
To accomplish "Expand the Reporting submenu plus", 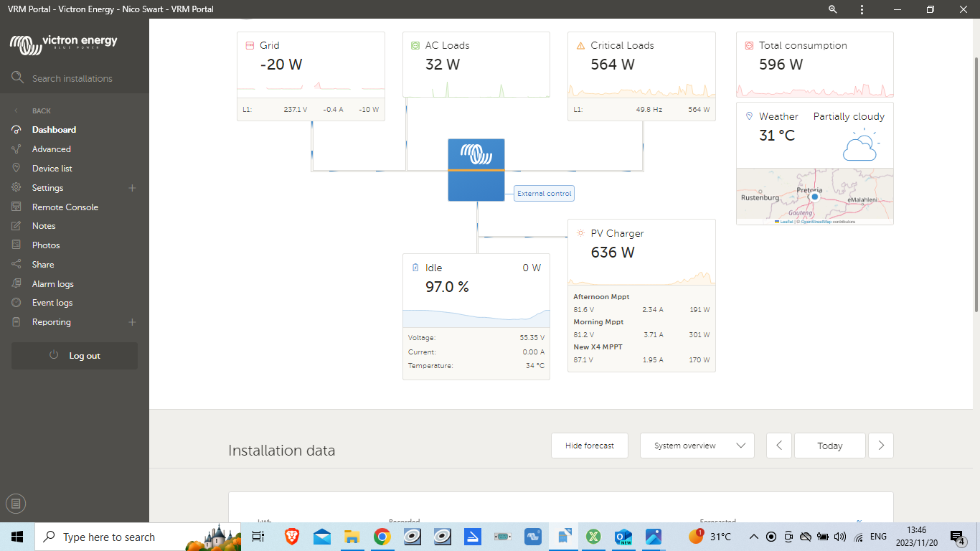I will [x=132, y=322].
